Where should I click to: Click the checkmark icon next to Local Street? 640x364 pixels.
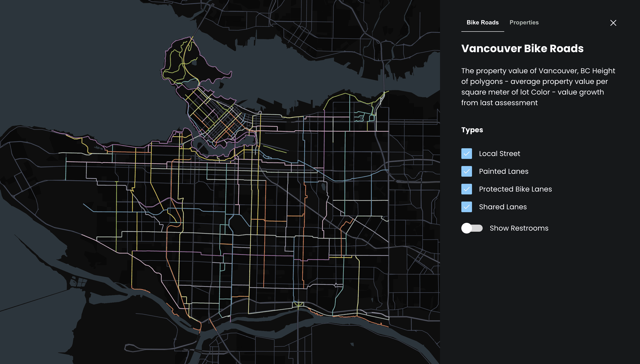(x=466, y=153)
